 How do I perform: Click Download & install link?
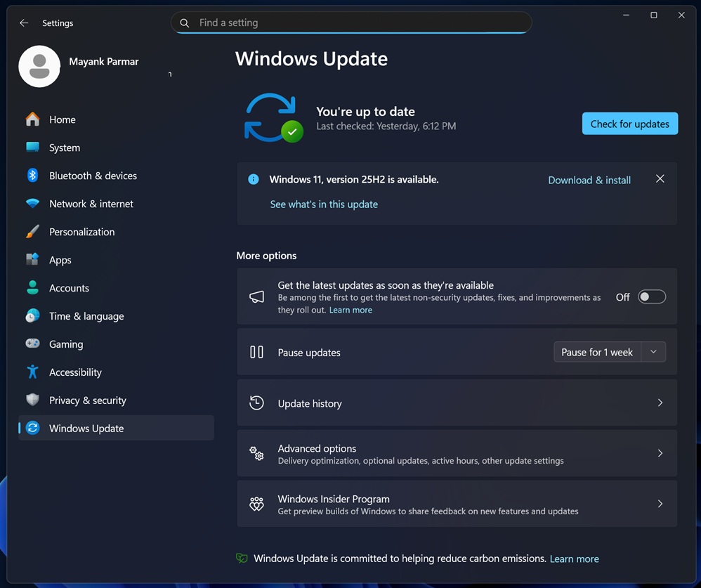(x=589, y=181)
